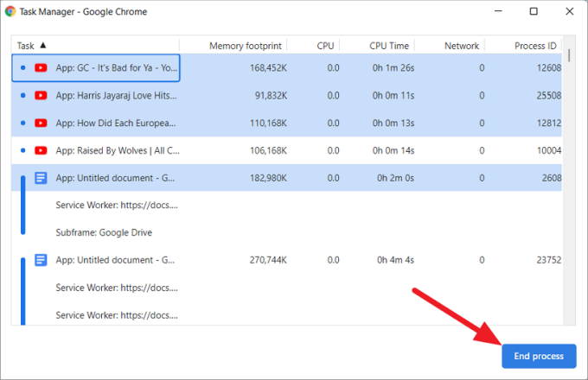Click the Chrome logo in title bar
The image size is (588, 380).
pyautogui.click(x=9, y=11)
